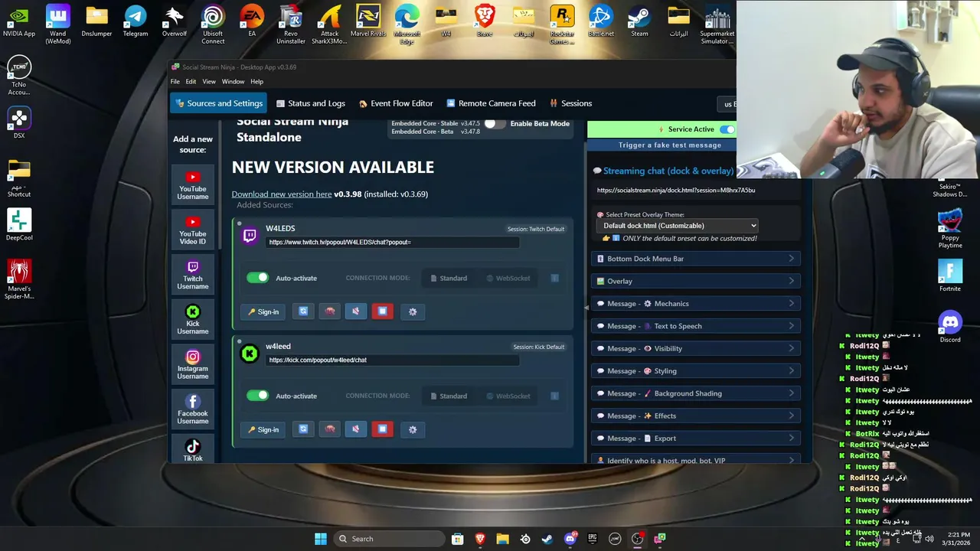Click Sign-in for w4leed Kick source

coord(263,429)
